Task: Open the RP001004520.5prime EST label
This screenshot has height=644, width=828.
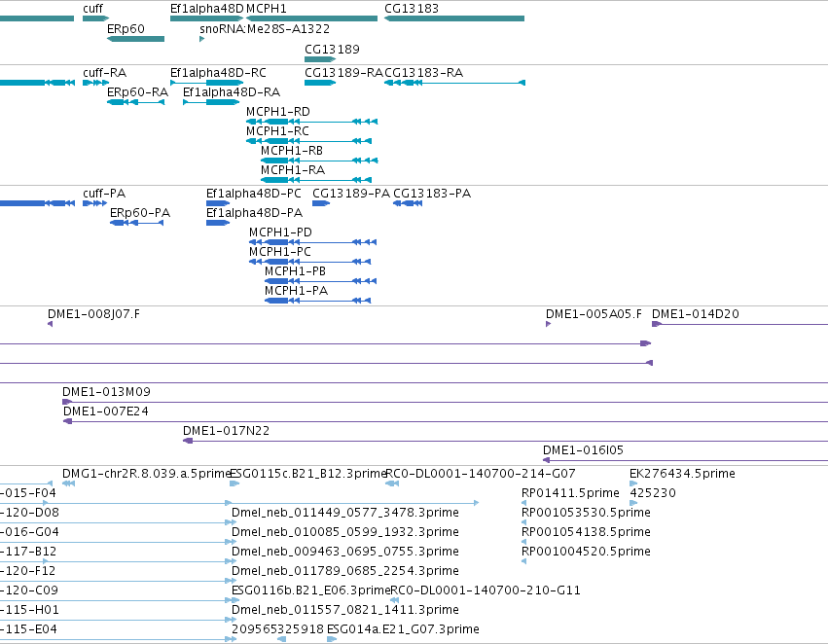Action: 586,552
